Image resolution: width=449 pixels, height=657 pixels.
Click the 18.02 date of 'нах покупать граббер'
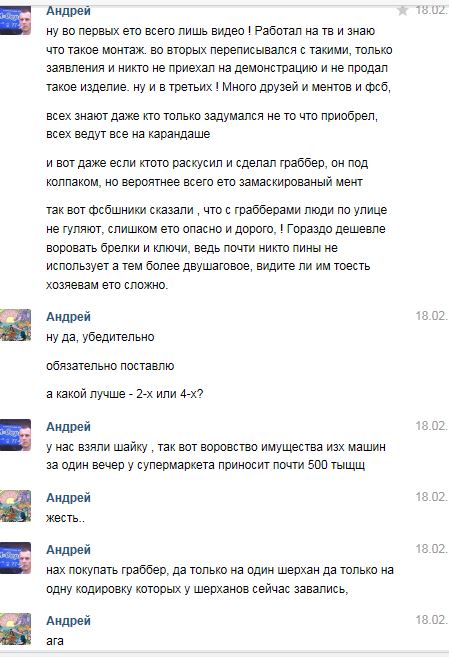(432, 549)
